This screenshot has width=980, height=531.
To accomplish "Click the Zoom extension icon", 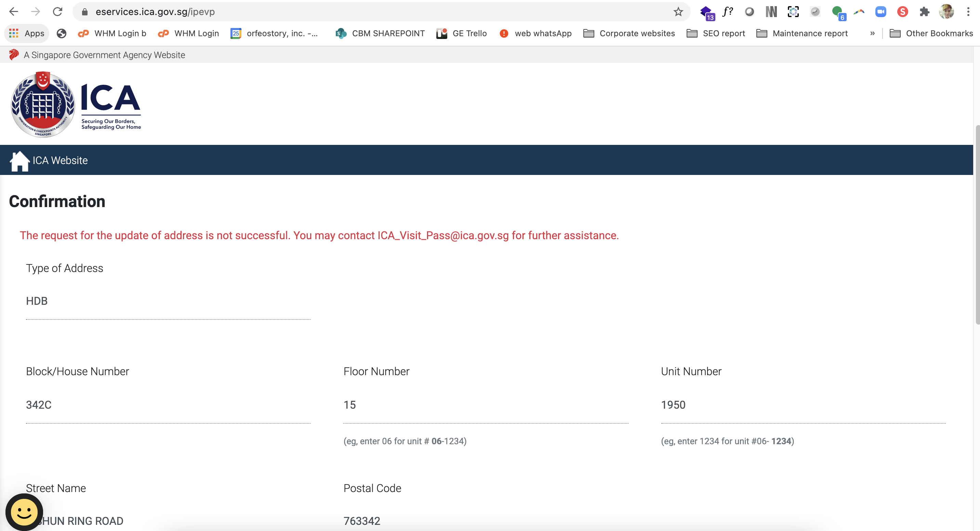I will (x=880, y=12).
